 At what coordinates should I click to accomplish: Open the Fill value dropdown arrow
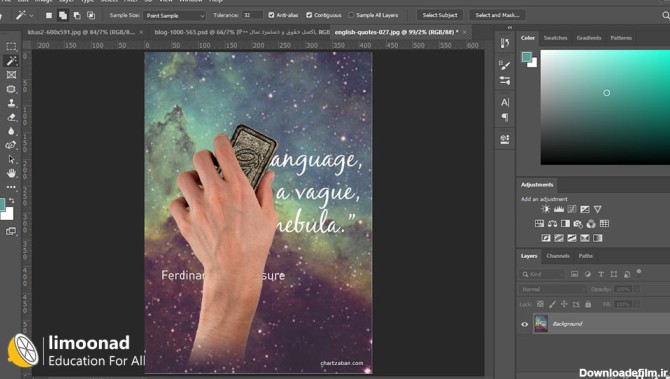click(636, 304)
